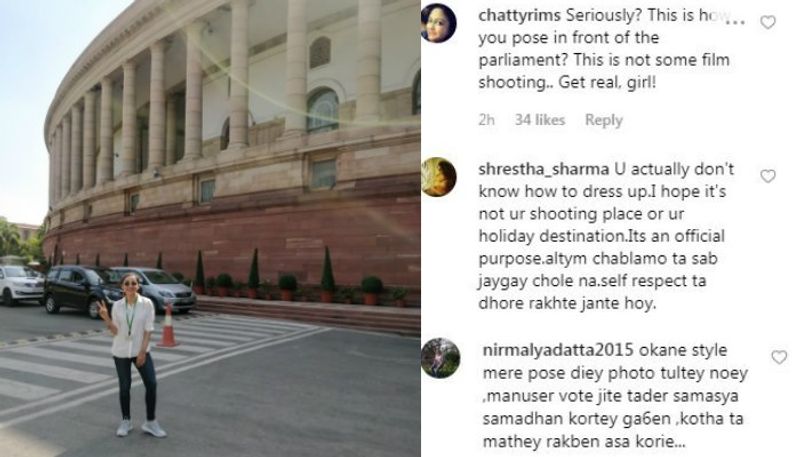Click the orange traffic cone in photo

click(167, 326)
